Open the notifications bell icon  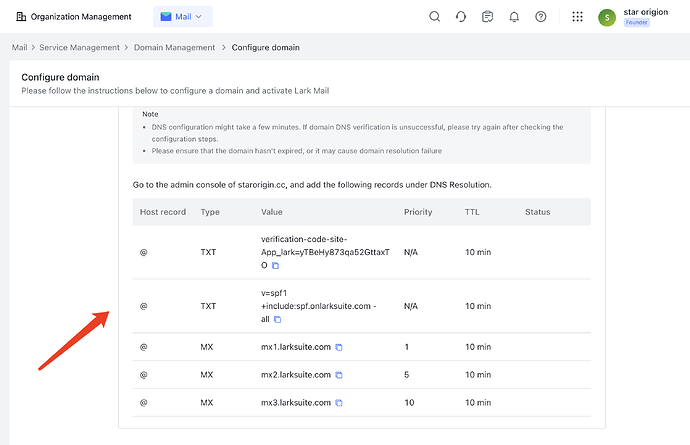pos(514,17)
